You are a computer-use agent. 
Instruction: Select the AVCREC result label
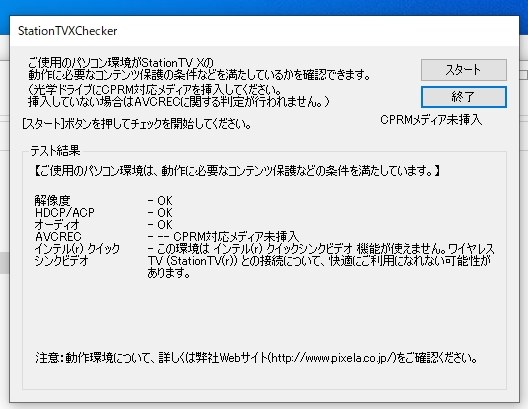point(58,236)
